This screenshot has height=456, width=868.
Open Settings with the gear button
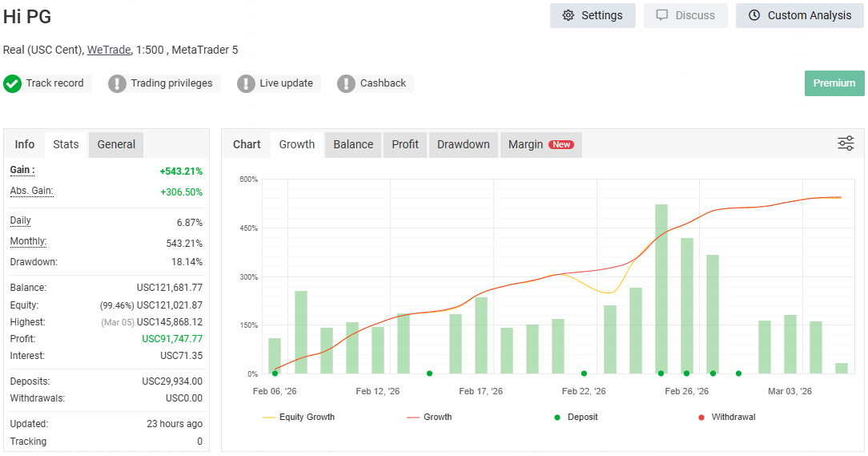[593, 15]
